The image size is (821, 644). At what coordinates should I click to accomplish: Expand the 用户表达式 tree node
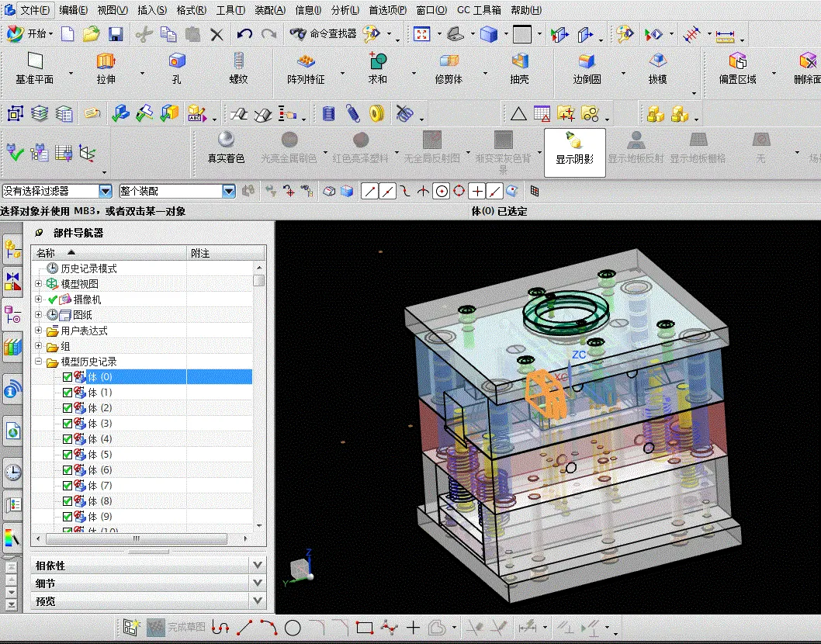[38, 331]
